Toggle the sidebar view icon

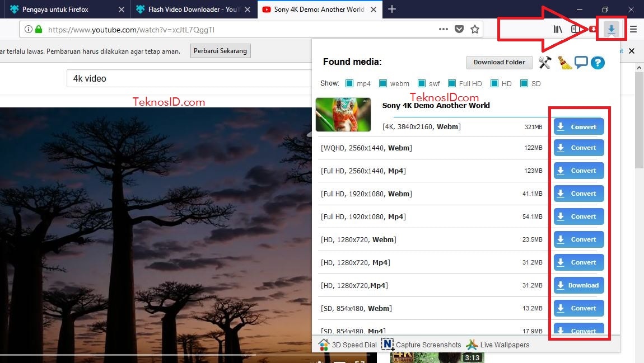pyautogui.click(x=576, y=29)
